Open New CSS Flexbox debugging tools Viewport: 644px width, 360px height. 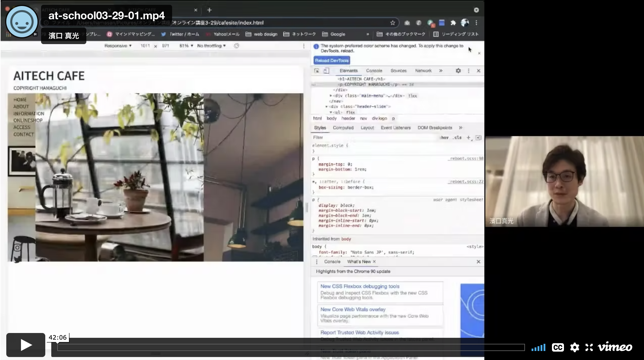(360, 286)
